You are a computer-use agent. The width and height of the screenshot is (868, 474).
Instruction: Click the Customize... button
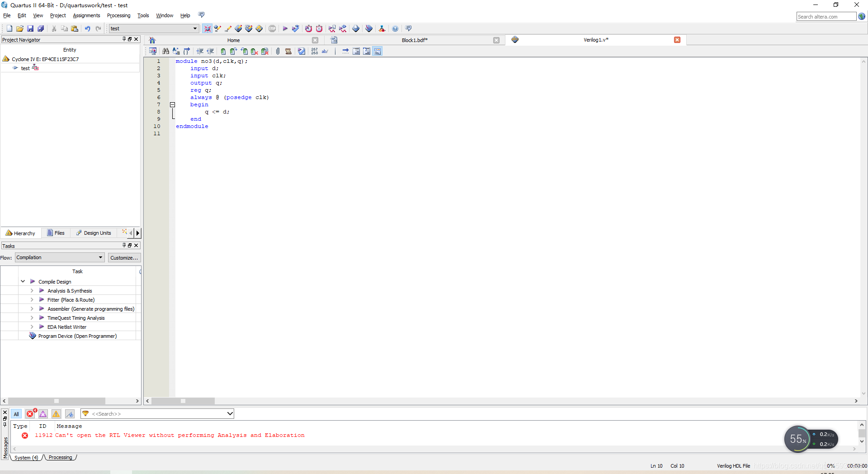pyautogui.click(x=124, y=258)
